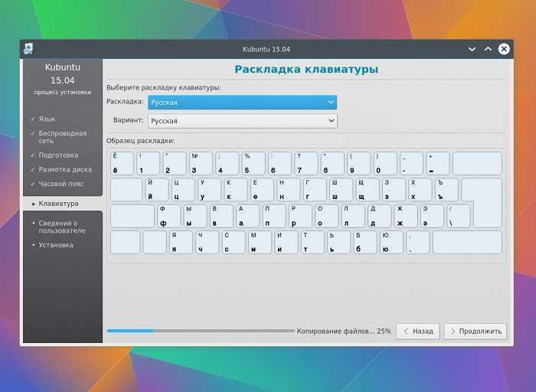Click the № 3 key in the layout sample
The image size is (536, 392).
pyautogui.click(x=201, y=163)
